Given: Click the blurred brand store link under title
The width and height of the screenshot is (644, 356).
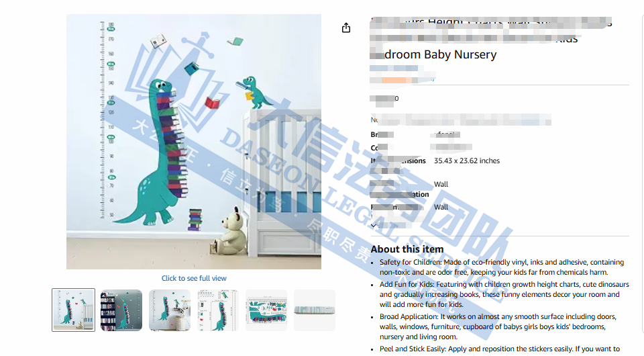Looking at the screenshot, I should coord(394,69).
